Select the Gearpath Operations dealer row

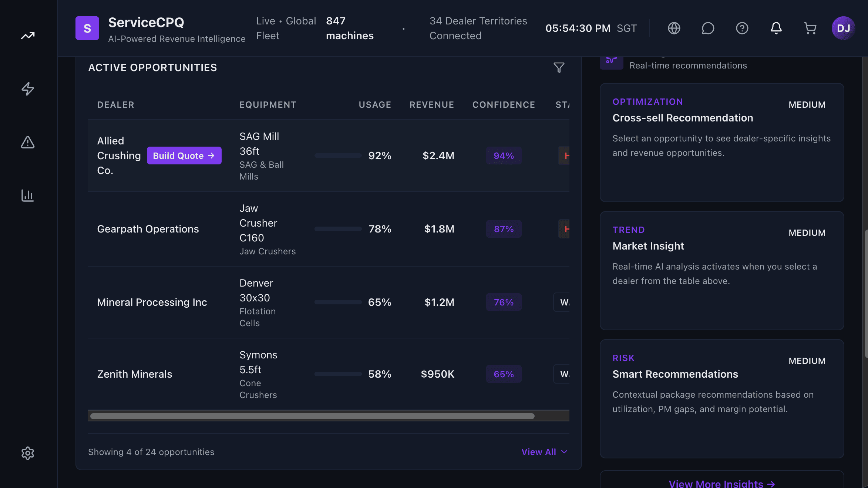(329, 229)
